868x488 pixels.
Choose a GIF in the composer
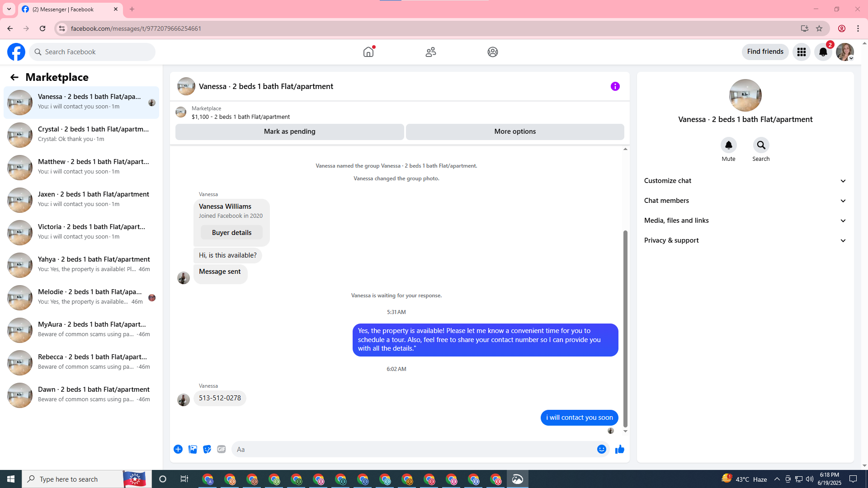click(222, 449)
